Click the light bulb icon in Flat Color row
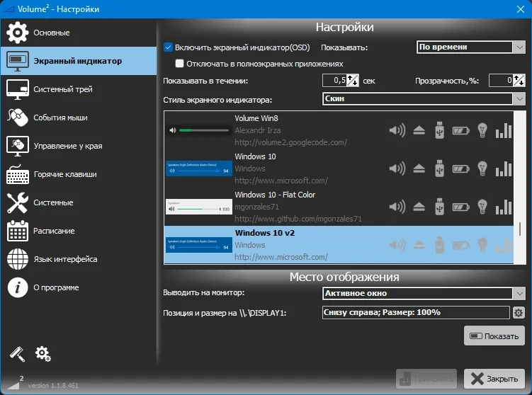 482,207
